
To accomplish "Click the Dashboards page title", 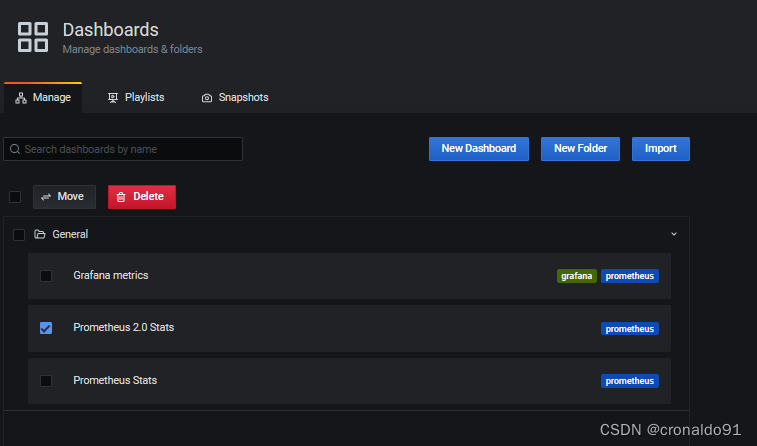I will 111,30.
